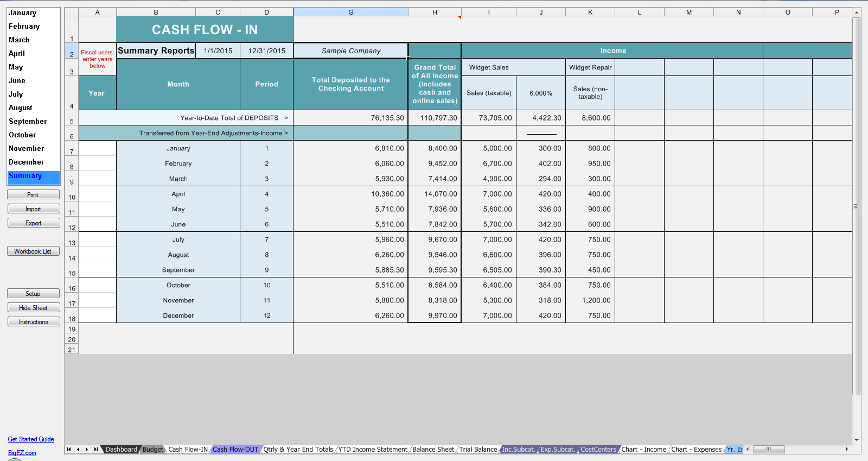Click horizontal scrollbar right arrow
The image size is (868, 461).
point(847,449)
